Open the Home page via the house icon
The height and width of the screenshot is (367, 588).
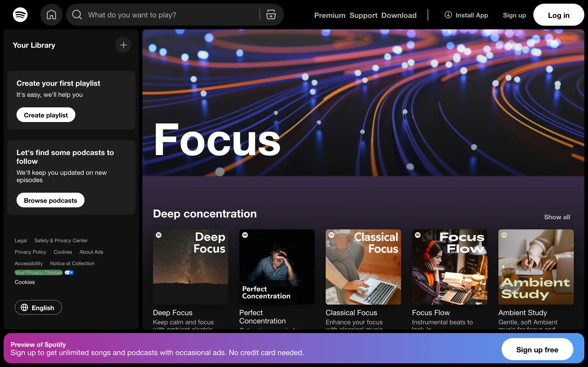pyautogui.click(x=51, y=14)
